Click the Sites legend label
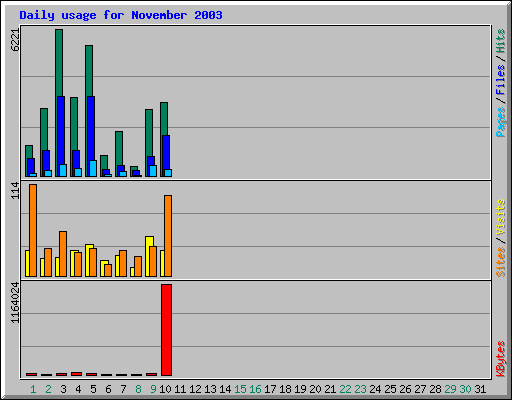 point(500,262)
